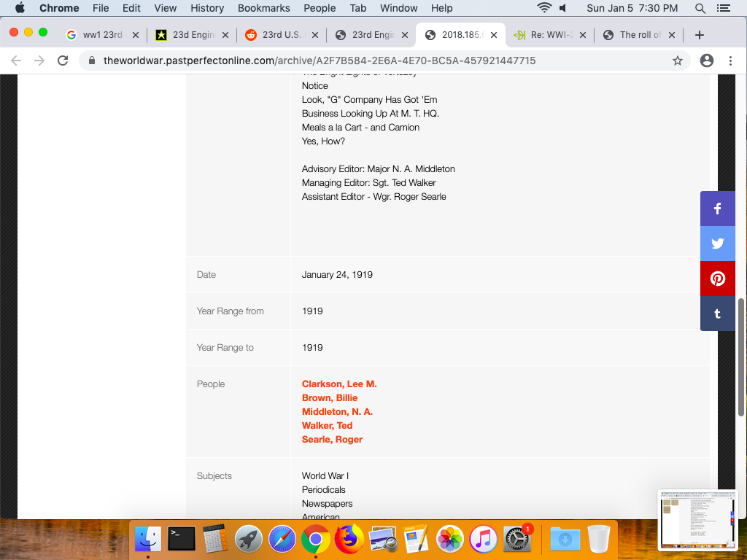Viewport: 747px width, 560px height.
Task: Reload the current page
Action: (x=63, y=61)
